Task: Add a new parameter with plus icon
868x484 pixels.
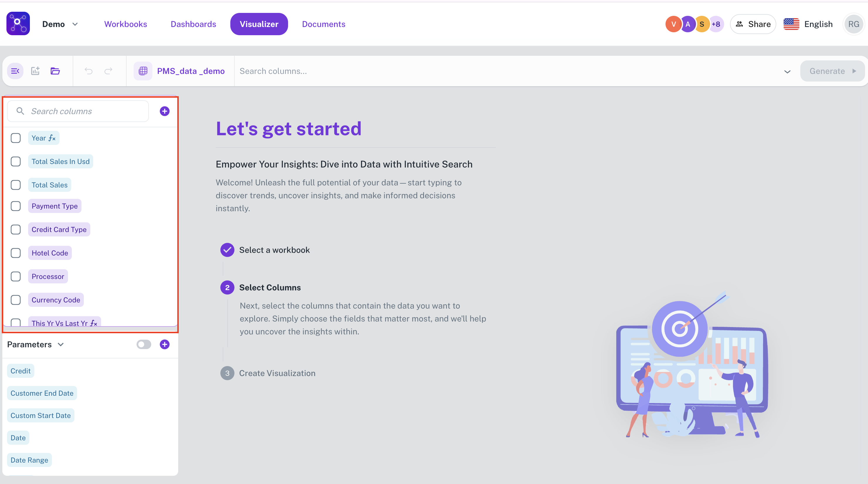Action: [164, 344]
